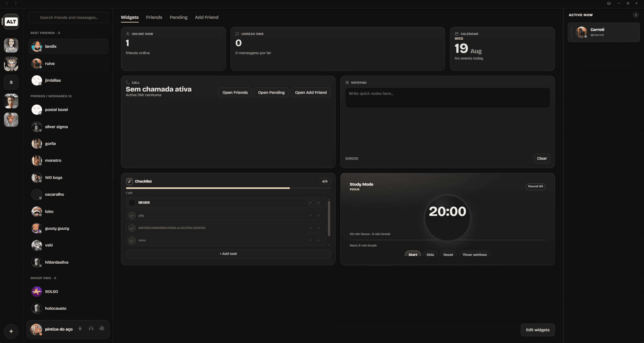Open the Pending tab
Image resolution: width=644 pixels, height=343 pixels.
point(179,17)
